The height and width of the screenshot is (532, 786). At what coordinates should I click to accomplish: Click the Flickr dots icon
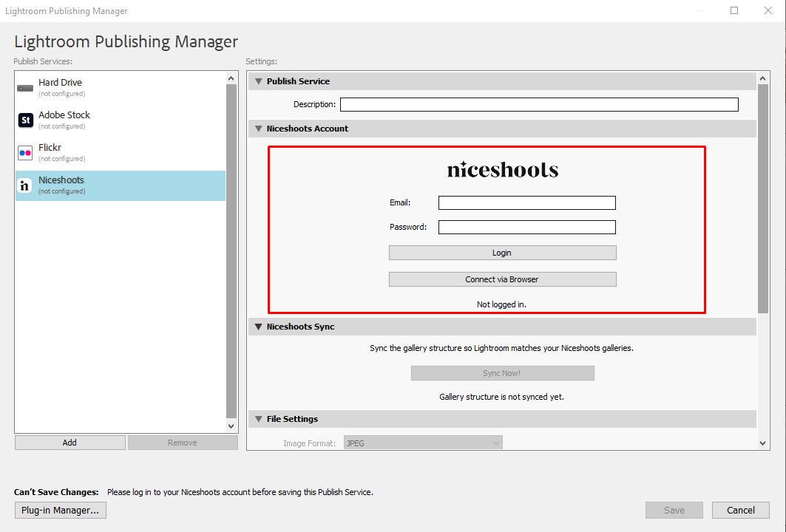coord(25,153)
